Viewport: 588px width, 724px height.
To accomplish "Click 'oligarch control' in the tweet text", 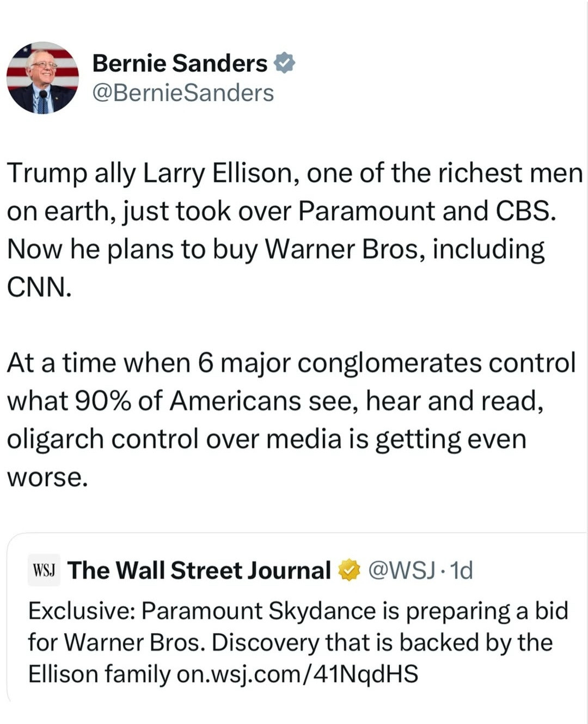I will (102, 439).
